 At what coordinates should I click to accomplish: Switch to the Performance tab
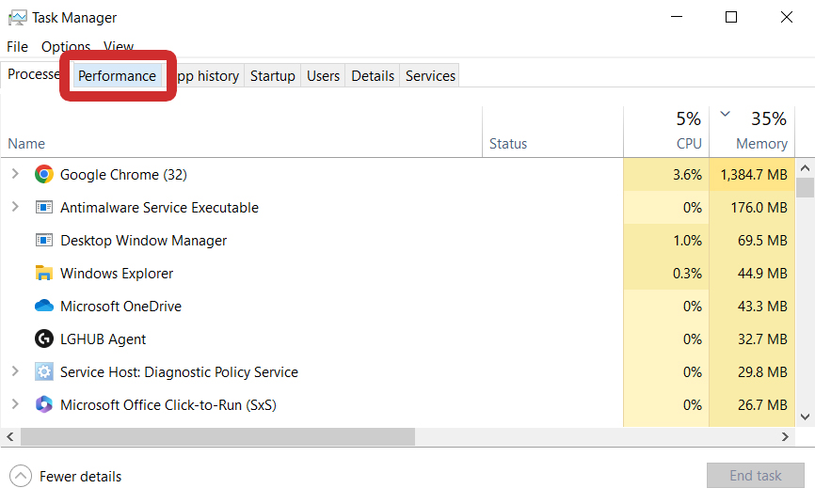[x=117, y=76]
